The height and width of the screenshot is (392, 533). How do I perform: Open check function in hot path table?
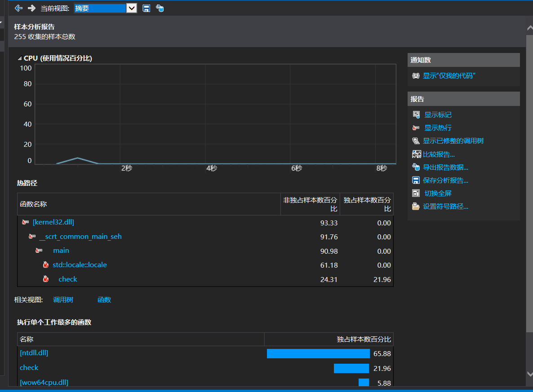[68, 279]
